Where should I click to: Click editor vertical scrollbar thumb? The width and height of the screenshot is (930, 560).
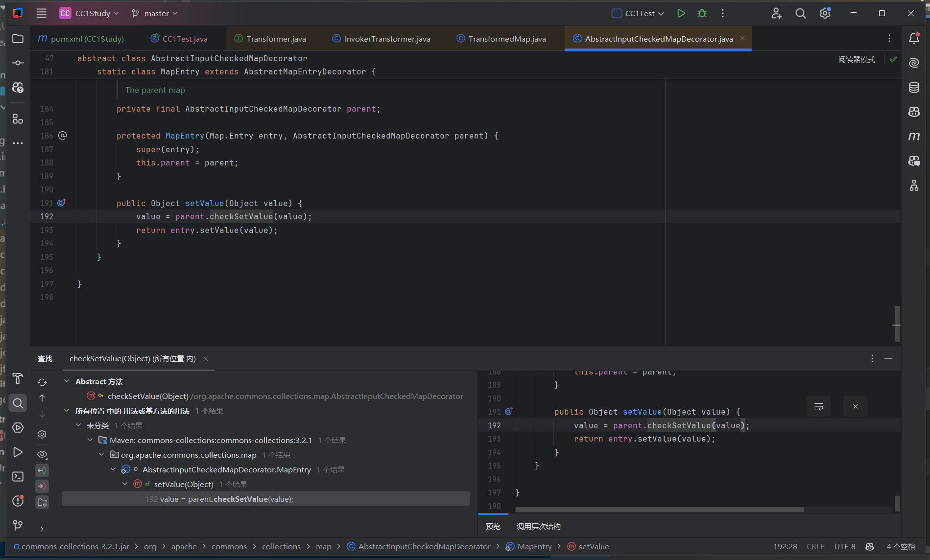tap(897, 324)
